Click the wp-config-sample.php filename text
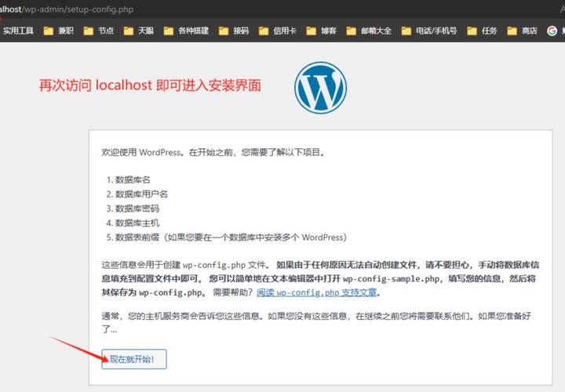The height and width of the screenshot is (392, 565). coord(391,279)
